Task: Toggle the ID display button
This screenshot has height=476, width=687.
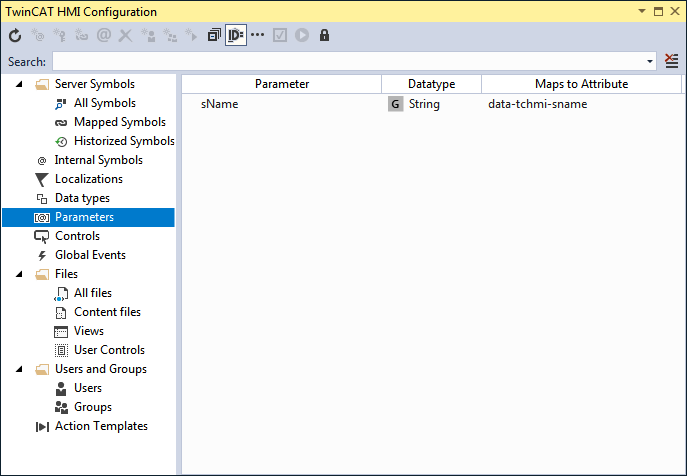Action: tap(236, 36)
